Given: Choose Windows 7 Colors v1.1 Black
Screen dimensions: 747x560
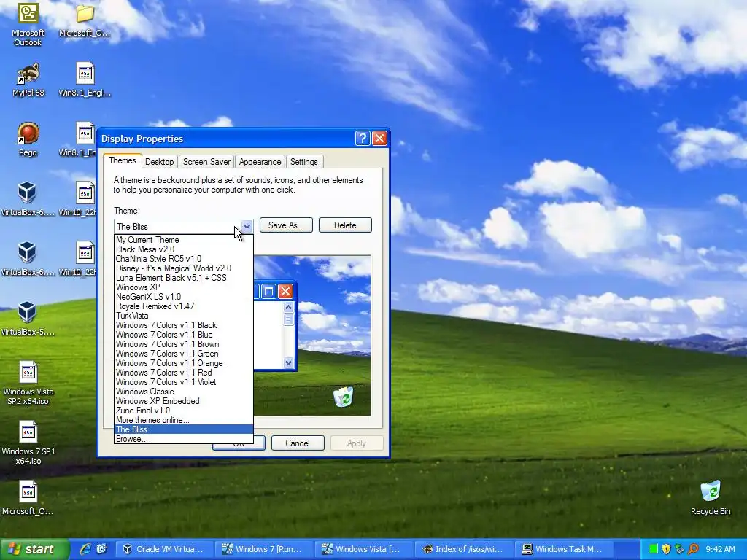Looking at the screenshot, I should pyautogui.click(x=183, y=325).
